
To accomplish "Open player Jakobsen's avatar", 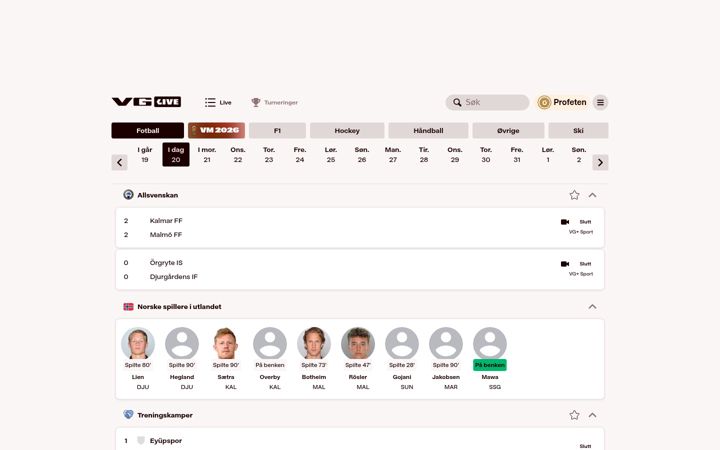I will pos(446,343).
